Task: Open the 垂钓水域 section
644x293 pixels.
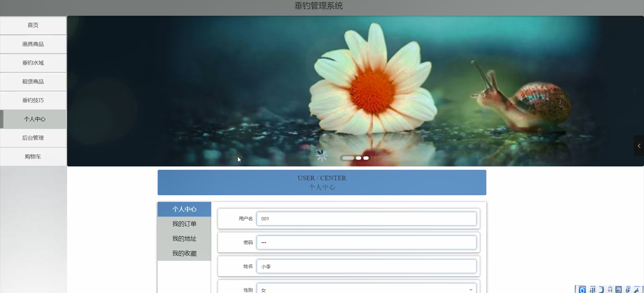Action: tap(33, 63)
